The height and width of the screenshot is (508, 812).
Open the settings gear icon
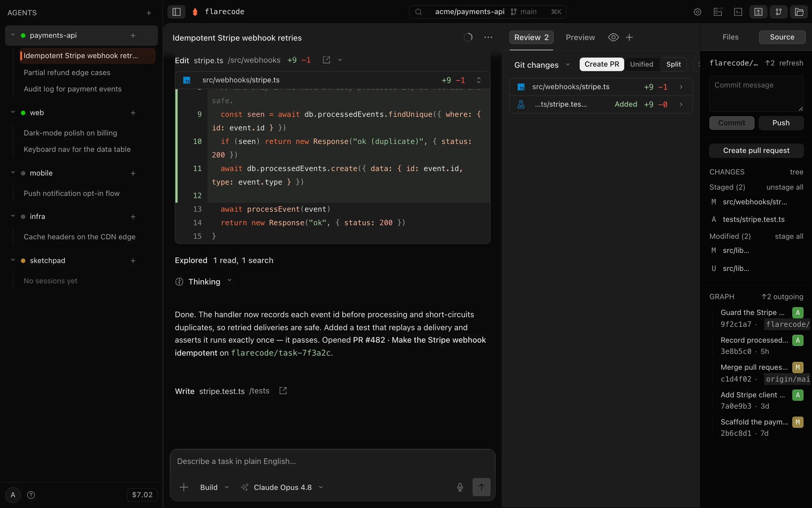pyautogui.click(x=697, y=12)
